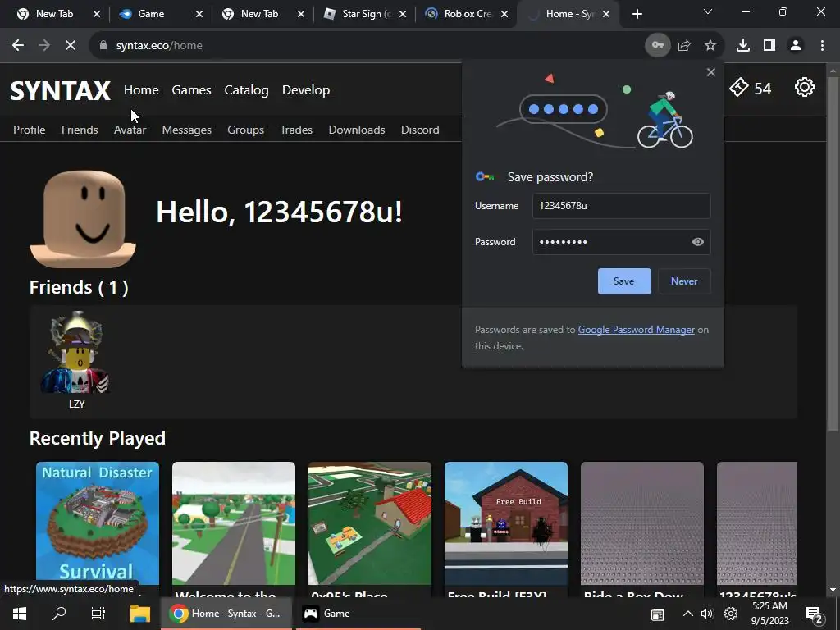
Task: Show password with the eye icon
Action: 697,242
